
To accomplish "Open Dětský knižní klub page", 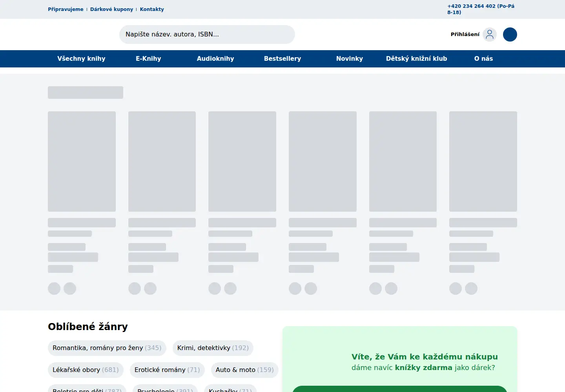I will tap(417, 59).
